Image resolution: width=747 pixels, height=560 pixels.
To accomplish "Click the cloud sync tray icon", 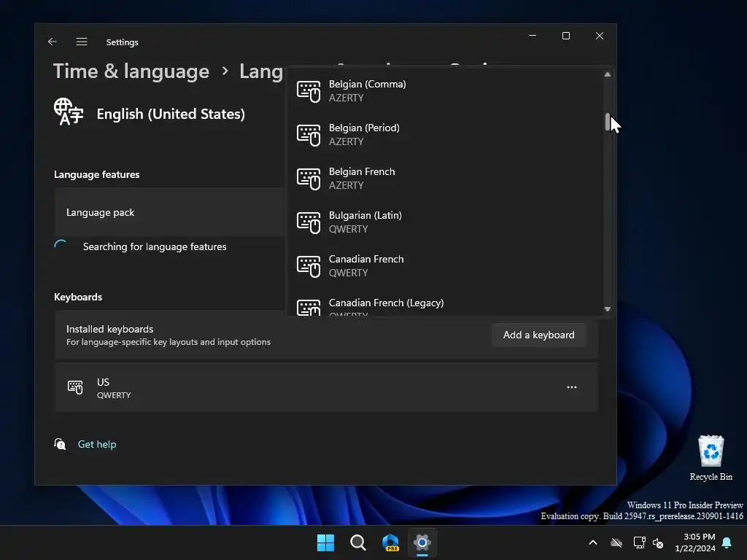I will pyautogui.click(x=616, y=542).
